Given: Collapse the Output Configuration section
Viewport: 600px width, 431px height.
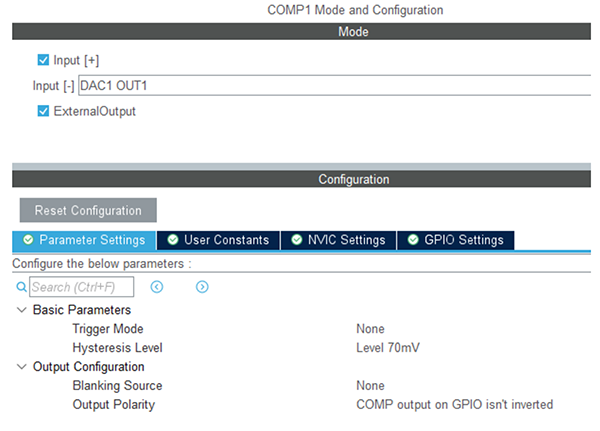Looking at the screenshot, I should 21,367.
